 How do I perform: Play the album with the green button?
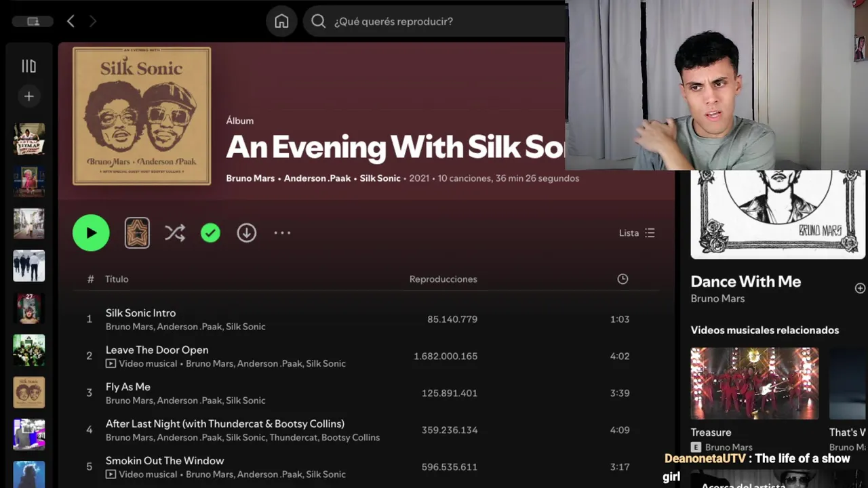click(x=91, y=232)
